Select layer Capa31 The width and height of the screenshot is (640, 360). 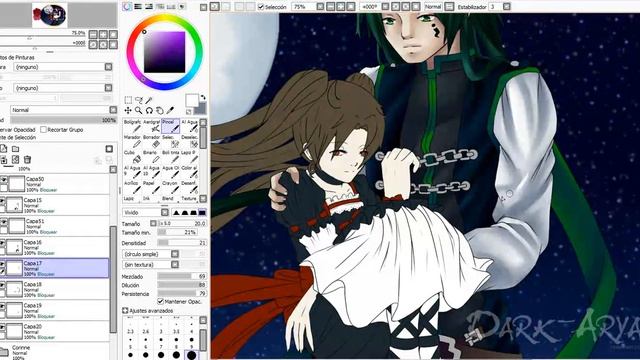55,226
